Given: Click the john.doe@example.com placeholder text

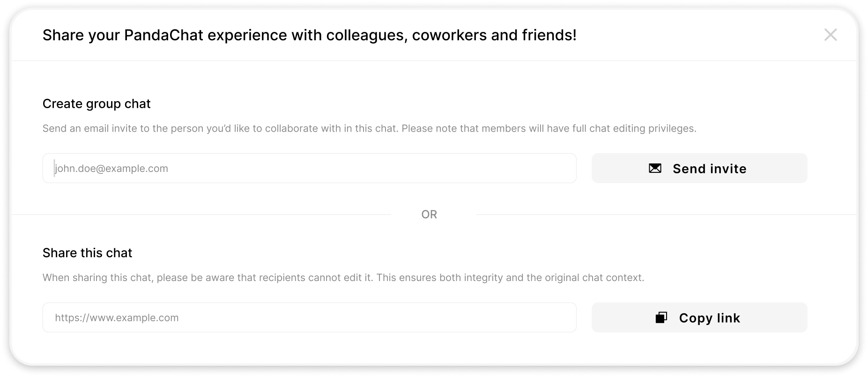Looking at the screenshot, I should (x=111, y=169).
